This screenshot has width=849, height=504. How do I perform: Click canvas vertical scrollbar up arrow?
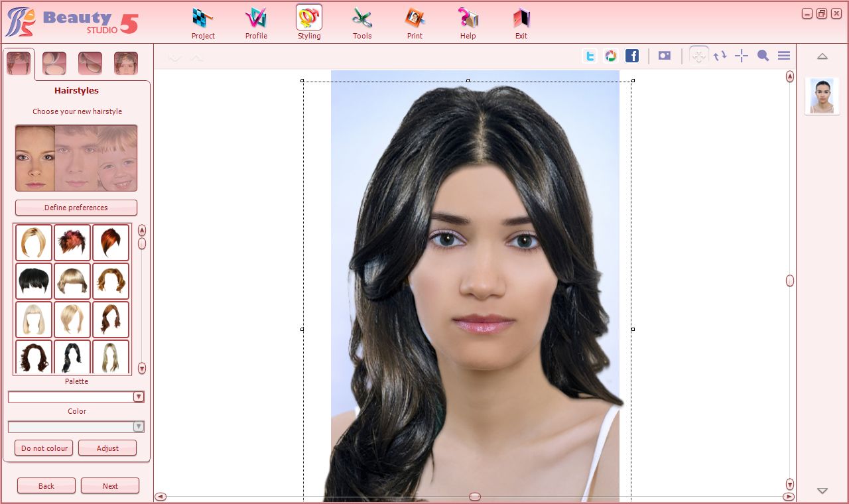(x=790, y=76)
